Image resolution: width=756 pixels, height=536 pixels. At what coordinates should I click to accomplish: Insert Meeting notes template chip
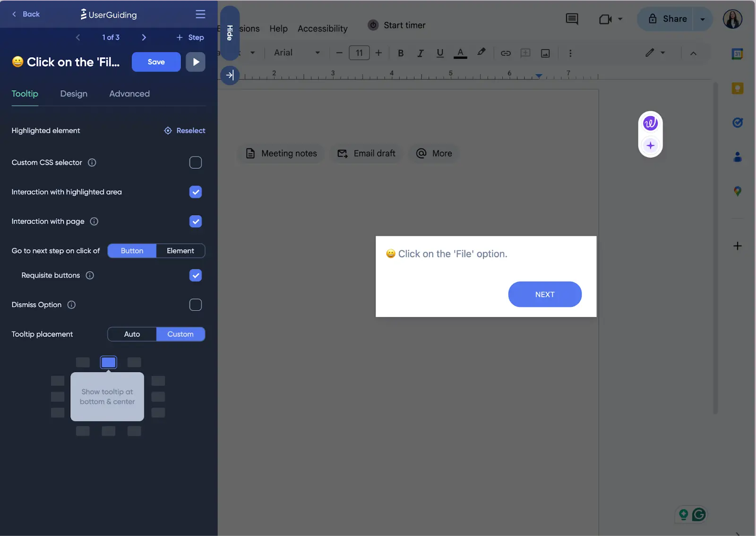(x=281, y=154)
